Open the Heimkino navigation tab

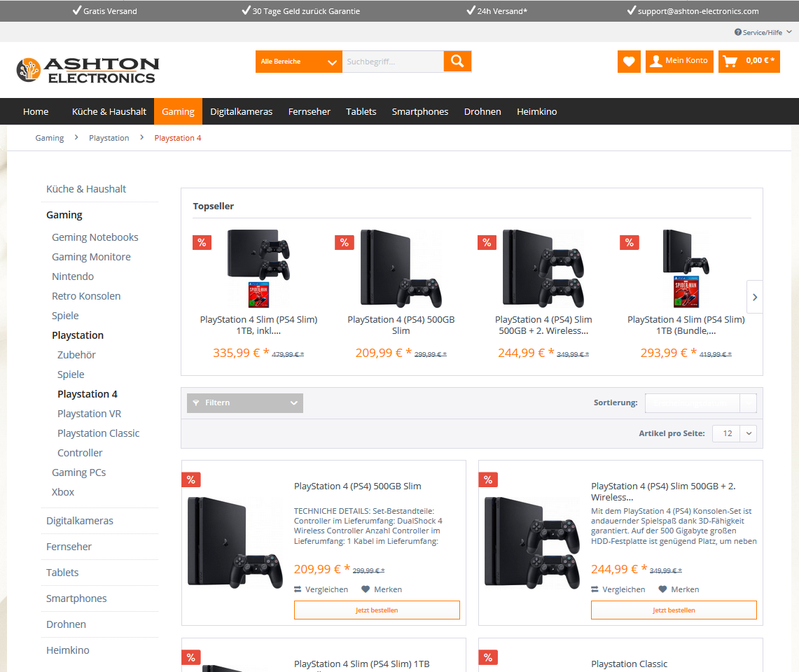pyautogui.click(x=537, y=111)
